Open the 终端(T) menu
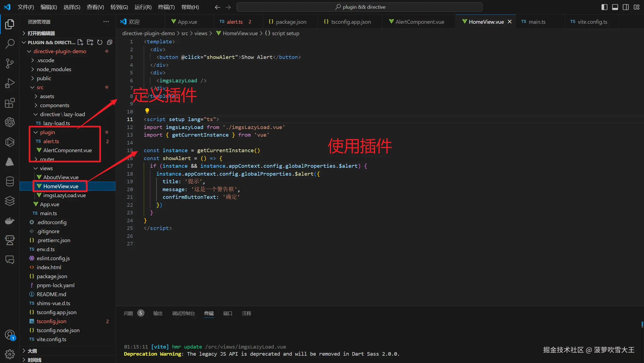644x363 pixels. pos(166,7)
